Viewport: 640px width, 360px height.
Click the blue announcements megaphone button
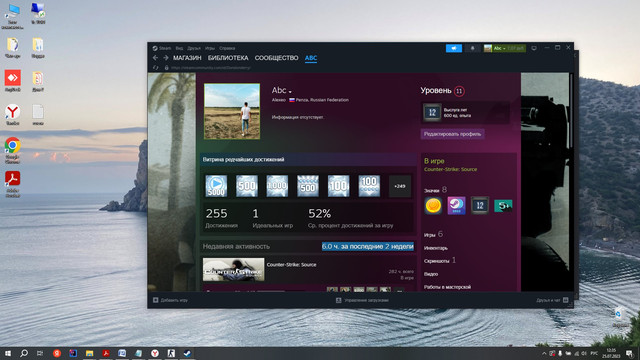453,48
